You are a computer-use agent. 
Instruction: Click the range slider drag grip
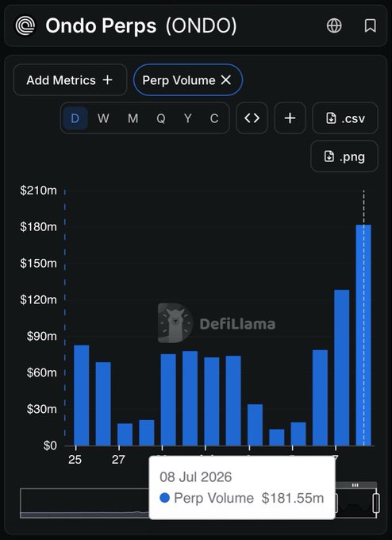(x=355, y=485)
